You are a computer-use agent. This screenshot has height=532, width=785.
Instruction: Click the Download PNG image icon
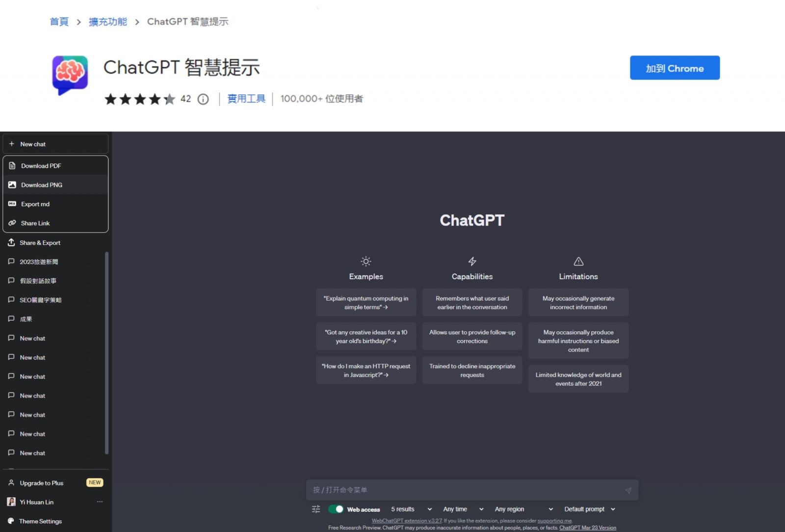(x=12, y=185)
